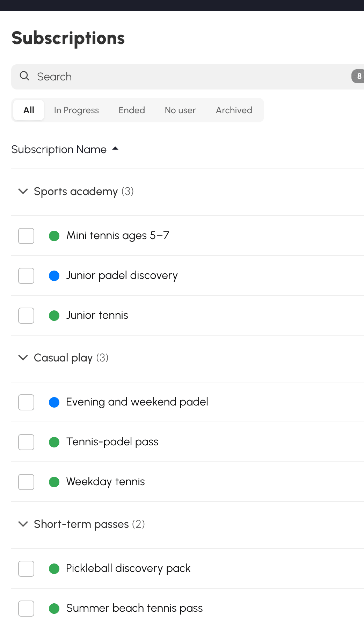Collapse the Casual play group chevron
Viewport: 364px width, 639px height.
[23, 358]
